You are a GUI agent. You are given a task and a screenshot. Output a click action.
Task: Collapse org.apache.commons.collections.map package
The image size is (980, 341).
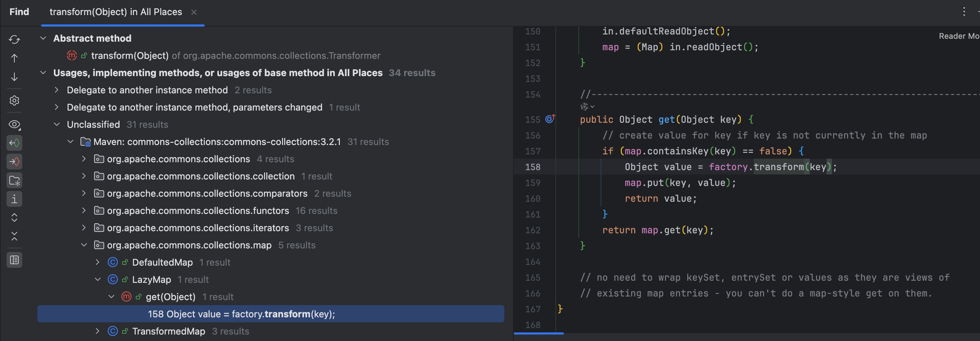(x=84, y=245)
